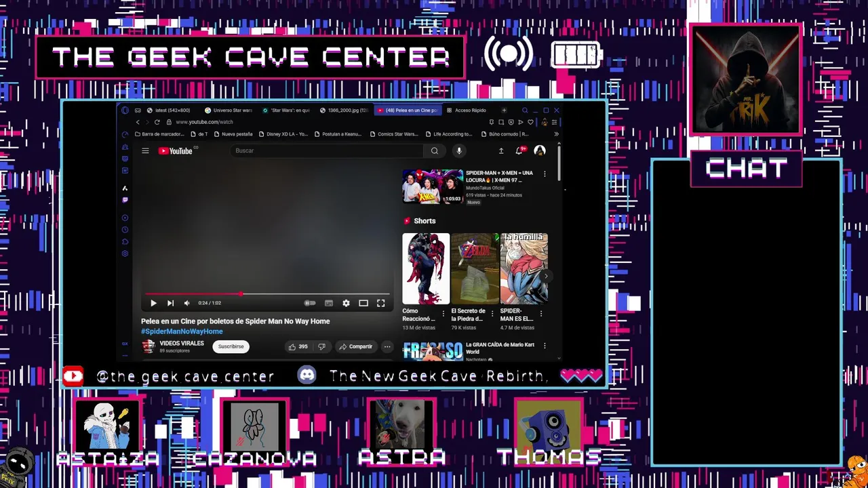Click the magnifier search button on YouTube

(x=435, y=150)
